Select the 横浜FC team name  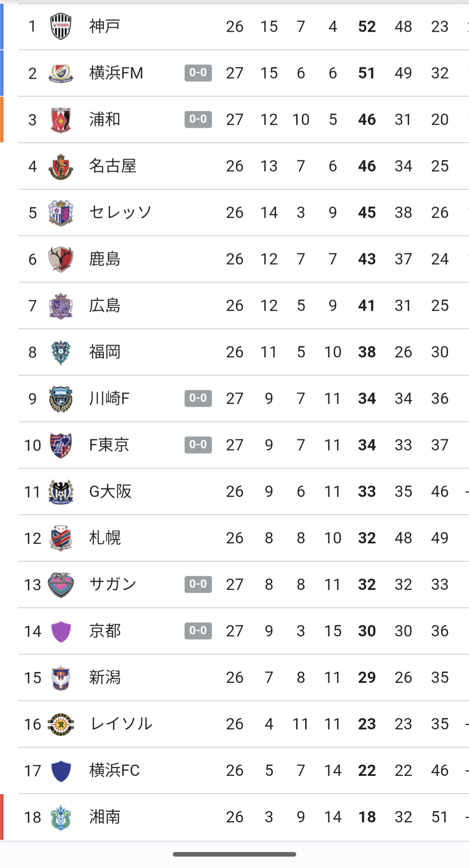[x=115, y=771]
